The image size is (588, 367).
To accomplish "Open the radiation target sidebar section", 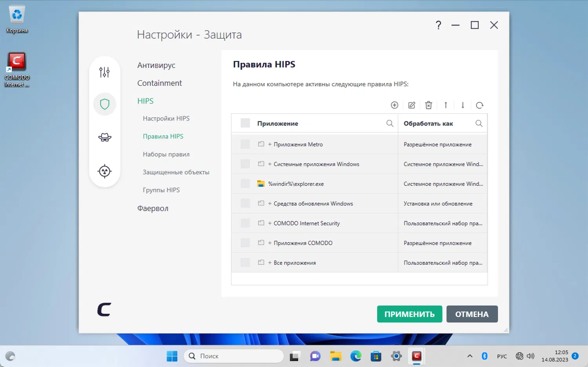I will (x=105, y=171).
